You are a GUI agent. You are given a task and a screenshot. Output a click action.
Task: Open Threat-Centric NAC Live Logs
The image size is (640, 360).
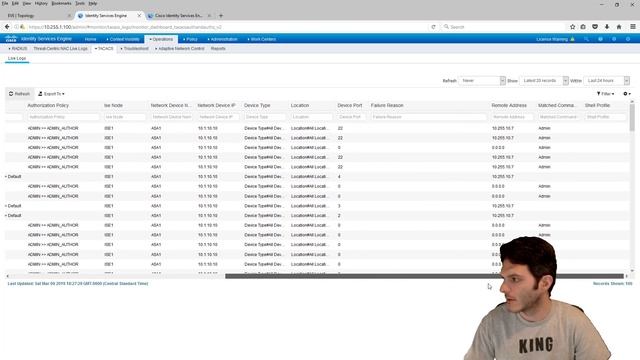tap(60, 49)
